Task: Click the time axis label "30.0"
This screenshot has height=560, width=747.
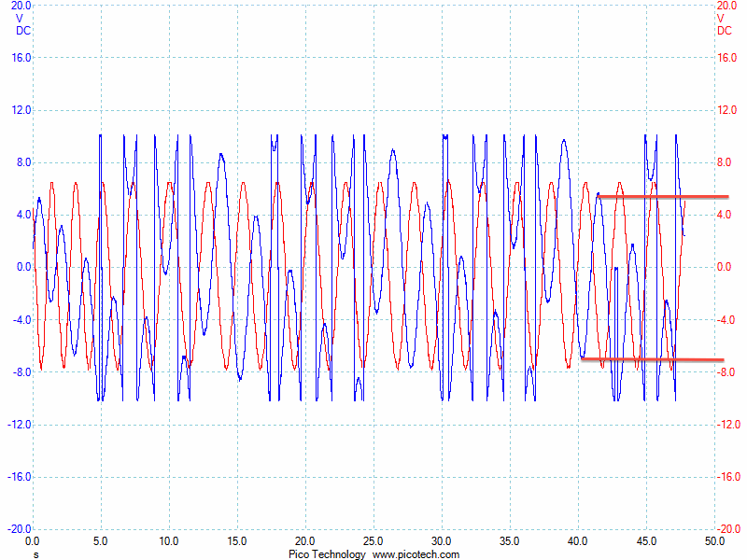Action: pyautogui.click(x=441, y=541)
